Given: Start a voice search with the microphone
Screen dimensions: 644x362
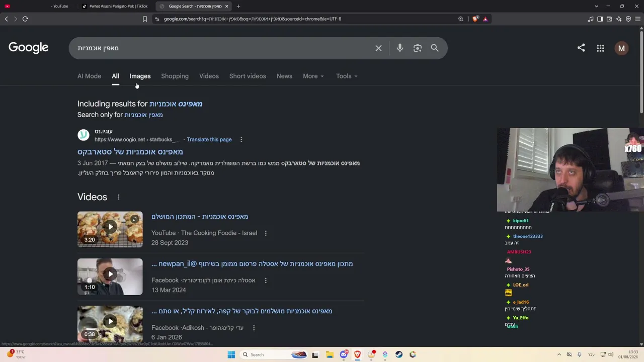Looking at the screenshot, I should [400, 48].
